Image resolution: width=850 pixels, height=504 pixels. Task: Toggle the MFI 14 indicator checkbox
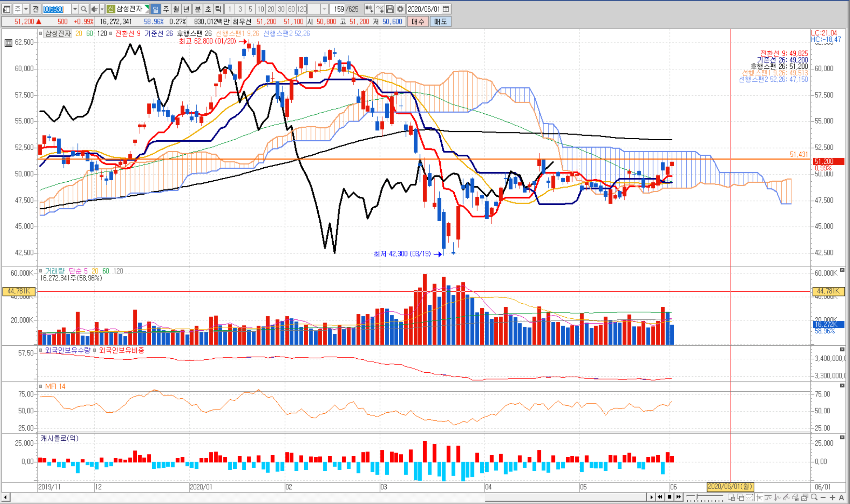41,386
